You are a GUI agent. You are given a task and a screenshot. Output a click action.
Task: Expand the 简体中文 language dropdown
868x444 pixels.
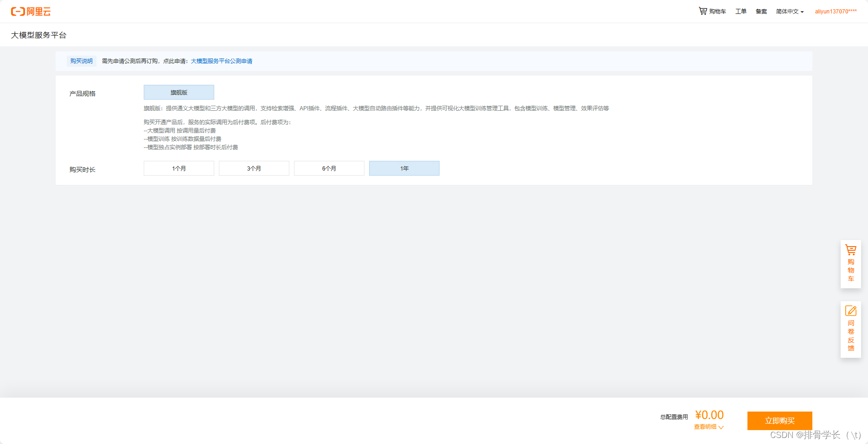click(790, 11)
